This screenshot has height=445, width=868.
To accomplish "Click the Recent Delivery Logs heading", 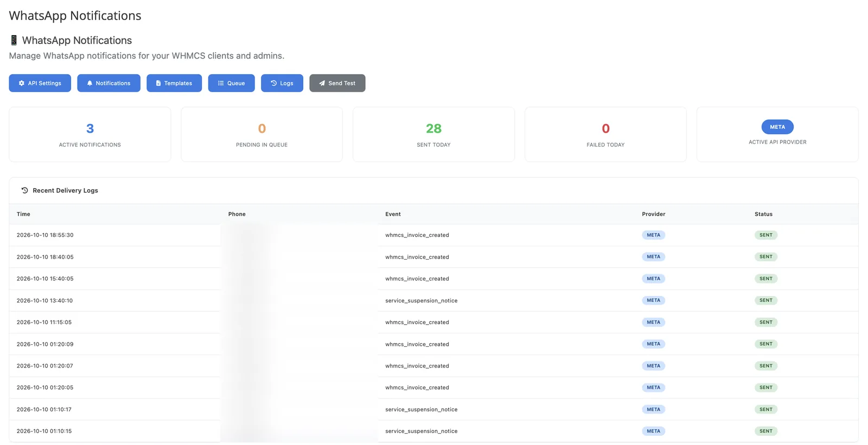I will [x=65, y=190].
